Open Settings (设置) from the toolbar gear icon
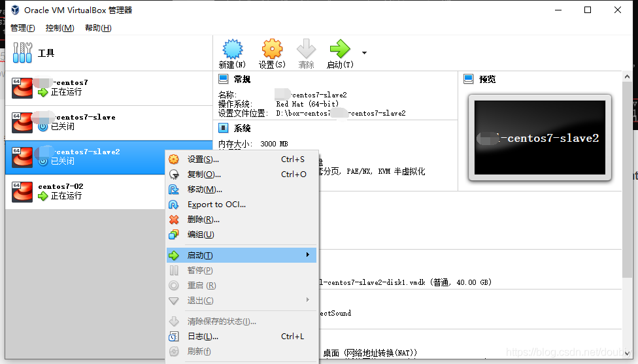638x364 pixels. (272, 50)
